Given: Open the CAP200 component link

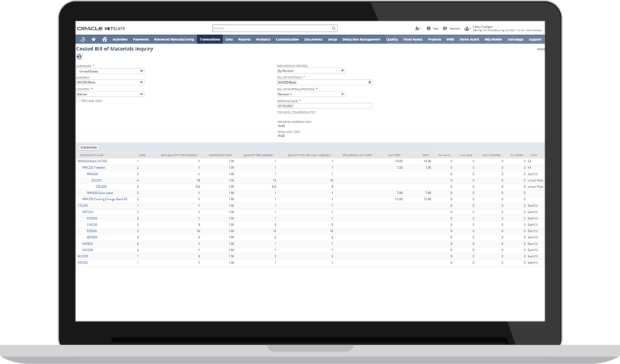Looking at the screenshot, I should [x=92, y=224].
